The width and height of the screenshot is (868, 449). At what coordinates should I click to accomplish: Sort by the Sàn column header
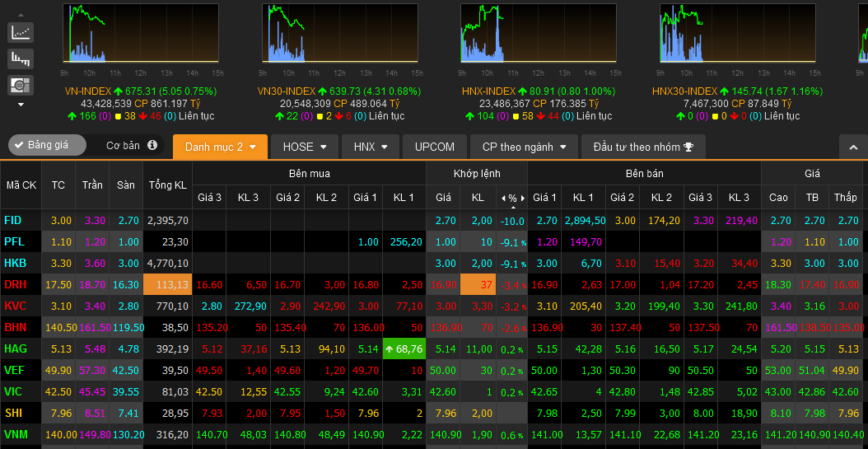(x=126, y=185)
